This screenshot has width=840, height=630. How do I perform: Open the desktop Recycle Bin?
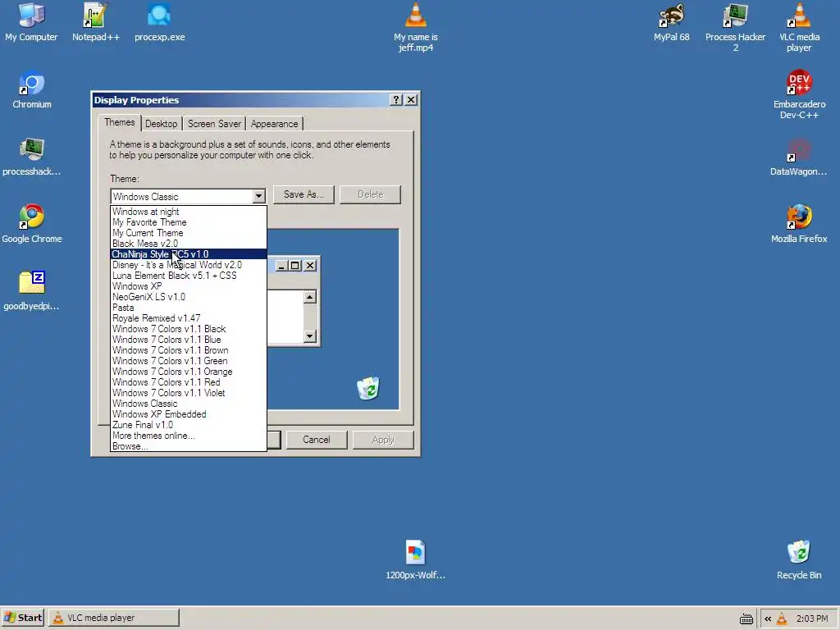pos(799,559)
